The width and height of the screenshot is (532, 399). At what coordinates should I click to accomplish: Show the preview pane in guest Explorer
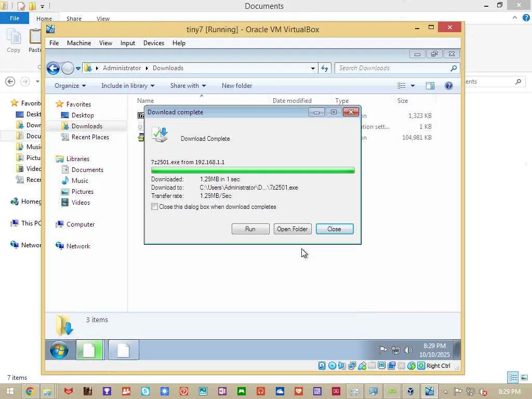pos(430,86)
